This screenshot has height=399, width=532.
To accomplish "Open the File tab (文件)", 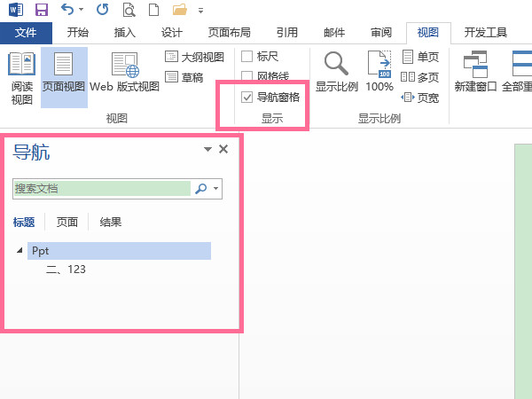I will [27, 33].
